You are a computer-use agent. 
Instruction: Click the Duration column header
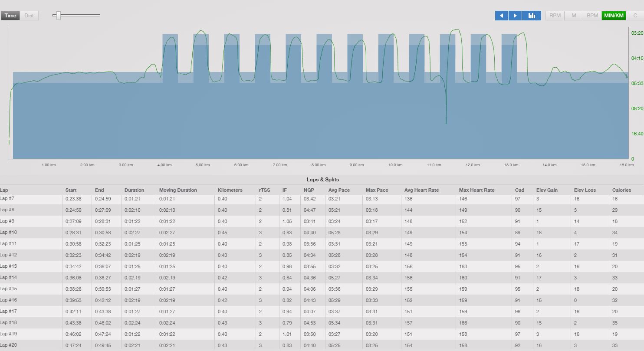click(x=134, y=190)
